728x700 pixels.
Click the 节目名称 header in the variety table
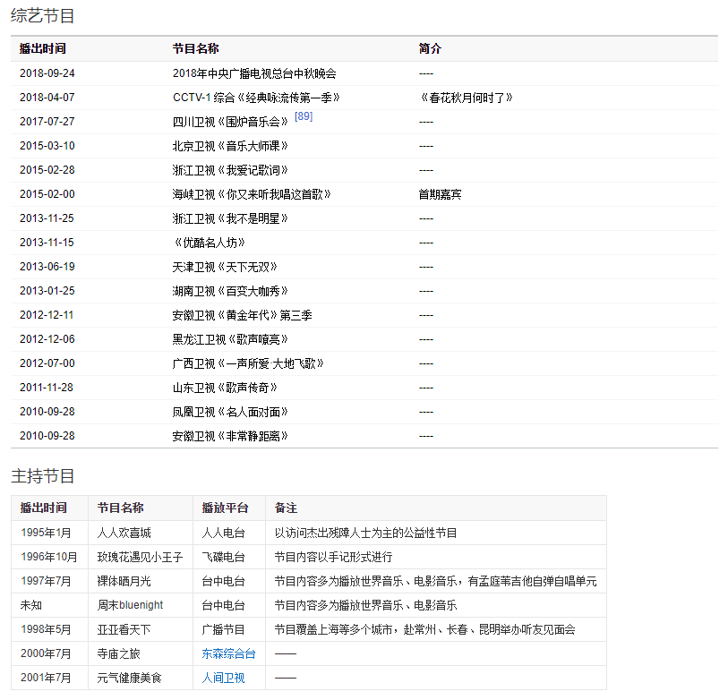(195, 48)
